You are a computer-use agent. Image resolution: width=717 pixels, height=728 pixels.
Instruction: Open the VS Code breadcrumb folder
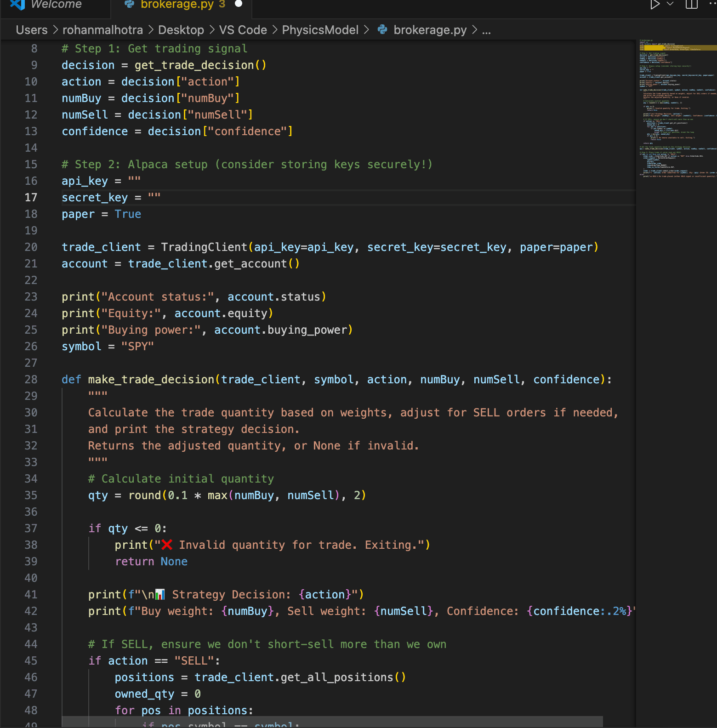coord(243,30)
